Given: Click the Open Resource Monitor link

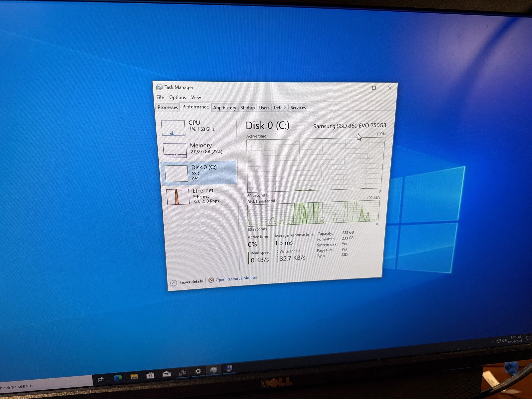Looking at the screenshot, I should coord(236,279).
